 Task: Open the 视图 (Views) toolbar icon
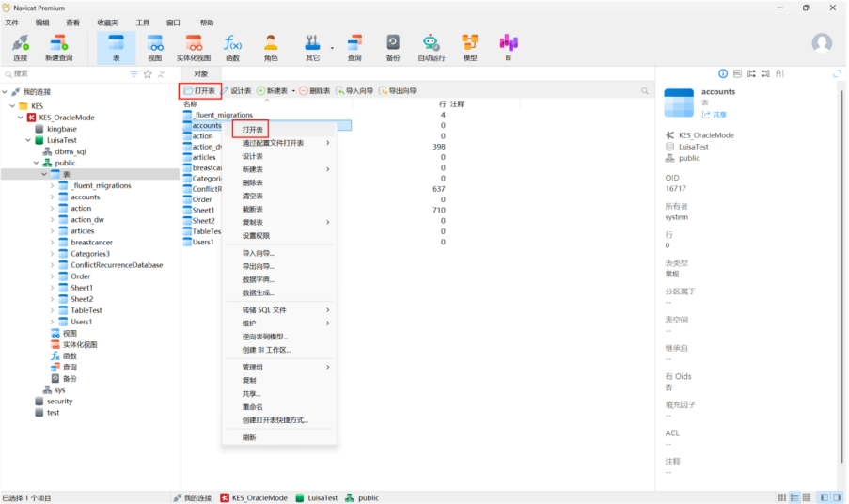point(155,47)
